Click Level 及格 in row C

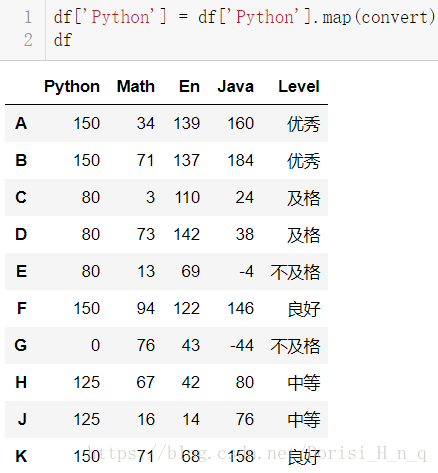tap(304, 198)
